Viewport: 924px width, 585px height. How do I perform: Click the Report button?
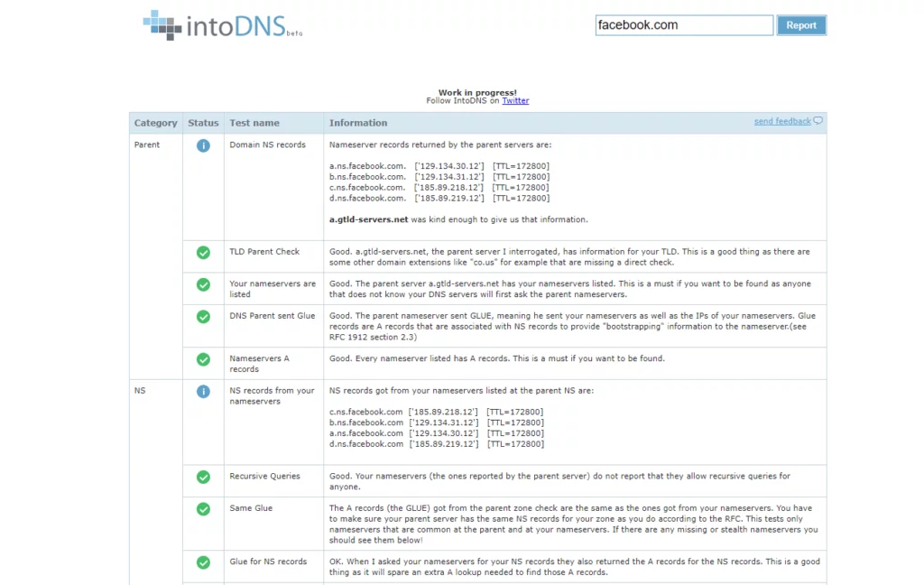coord(800,25)
